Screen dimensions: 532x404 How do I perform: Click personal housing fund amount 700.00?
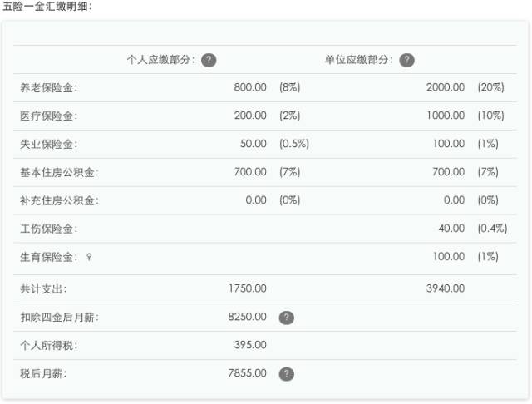250,171
